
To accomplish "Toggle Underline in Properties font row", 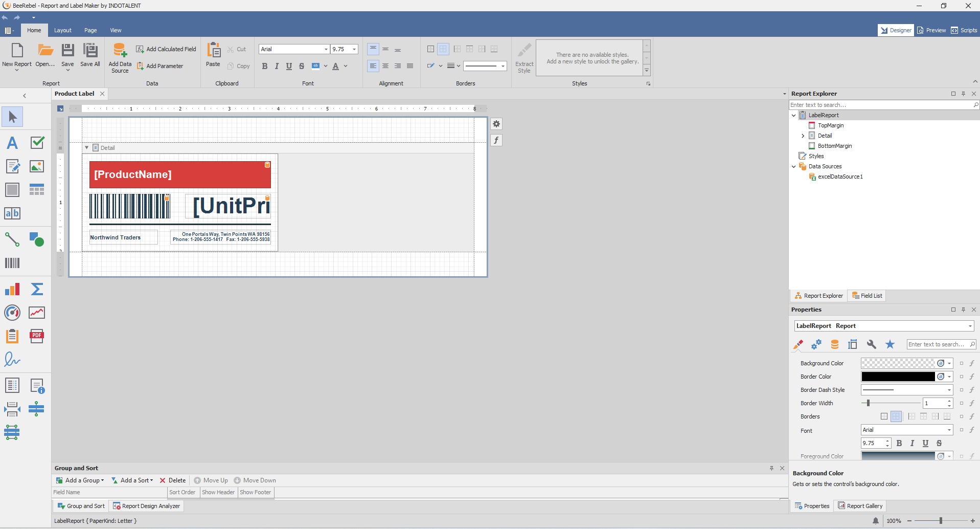I will click(x=925, y=443).
